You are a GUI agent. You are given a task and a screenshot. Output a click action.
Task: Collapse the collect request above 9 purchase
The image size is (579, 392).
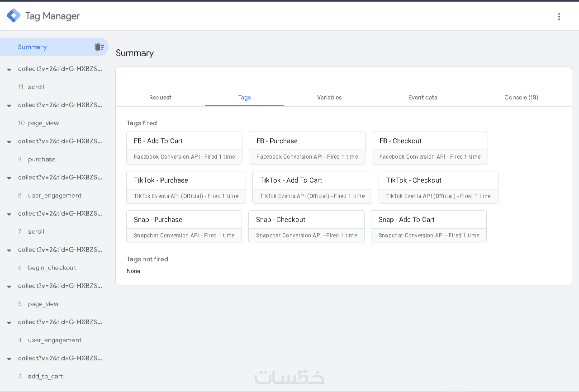tap(9, 142)
